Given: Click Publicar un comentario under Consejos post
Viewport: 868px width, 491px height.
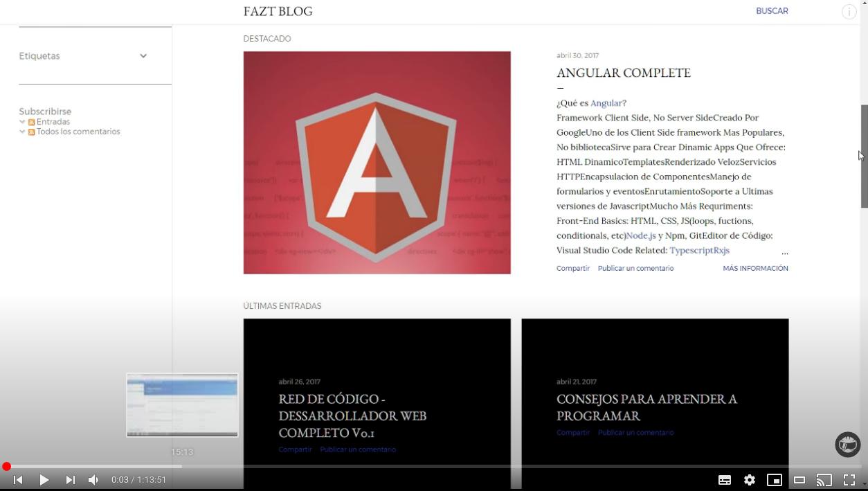Looking at the screenshot, I should tap(635, 432).
